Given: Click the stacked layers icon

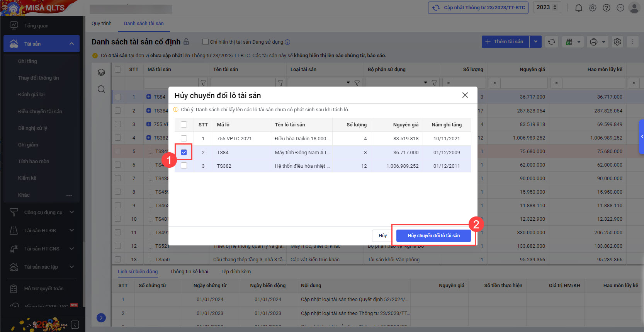Looking at the screenshot, I should click(101, 72).
